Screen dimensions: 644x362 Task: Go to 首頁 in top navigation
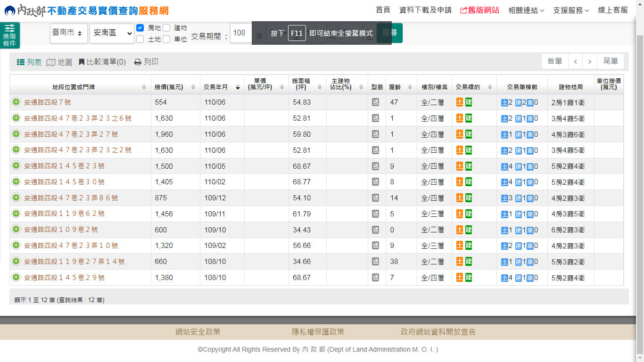[383, 10]
